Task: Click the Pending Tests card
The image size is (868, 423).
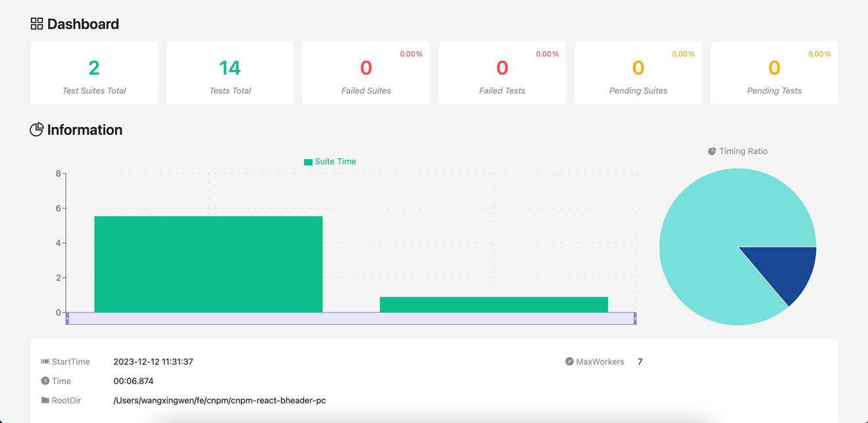Action: [775, 73]
